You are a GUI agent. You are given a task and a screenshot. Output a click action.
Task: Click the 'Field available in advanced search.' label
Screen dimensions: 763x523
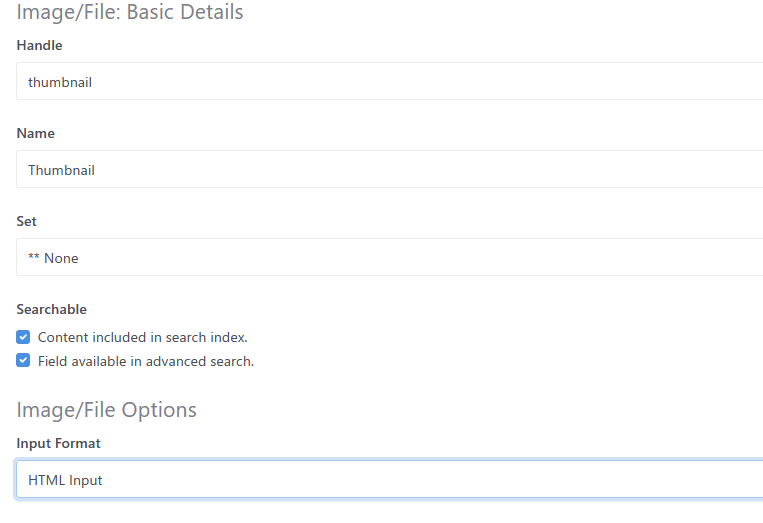coord(146,361)
